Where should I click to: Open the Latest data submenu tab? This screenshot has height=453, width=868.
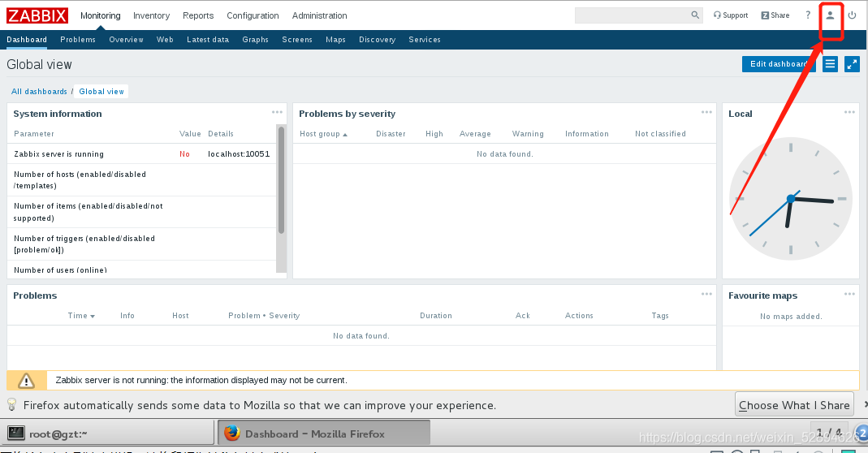[x=208, y=40]
